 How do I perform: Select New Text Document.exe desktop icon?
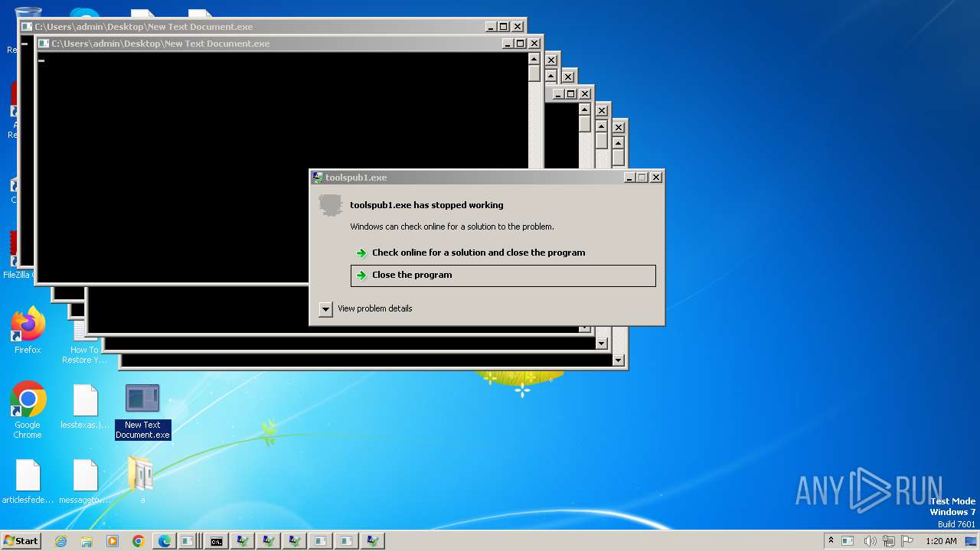(x=142, y=412)
